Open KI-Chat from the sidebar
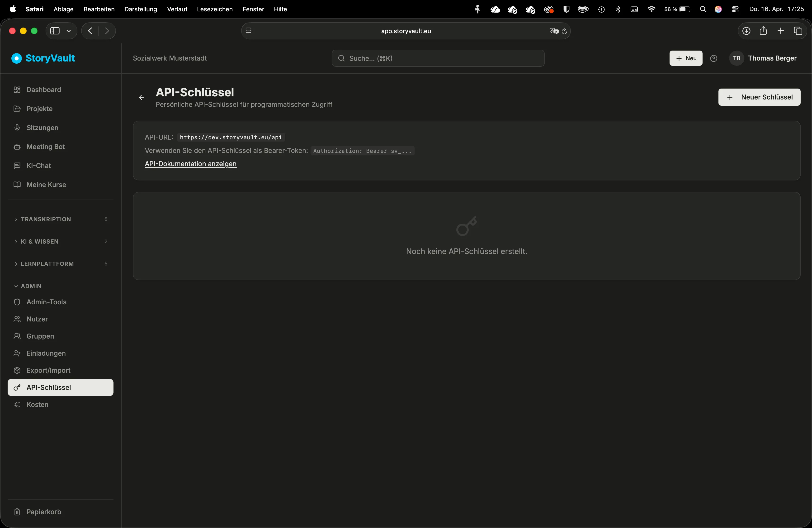Image resolution: width=812 pixels, height=528 pixels. tap(60, 166)
